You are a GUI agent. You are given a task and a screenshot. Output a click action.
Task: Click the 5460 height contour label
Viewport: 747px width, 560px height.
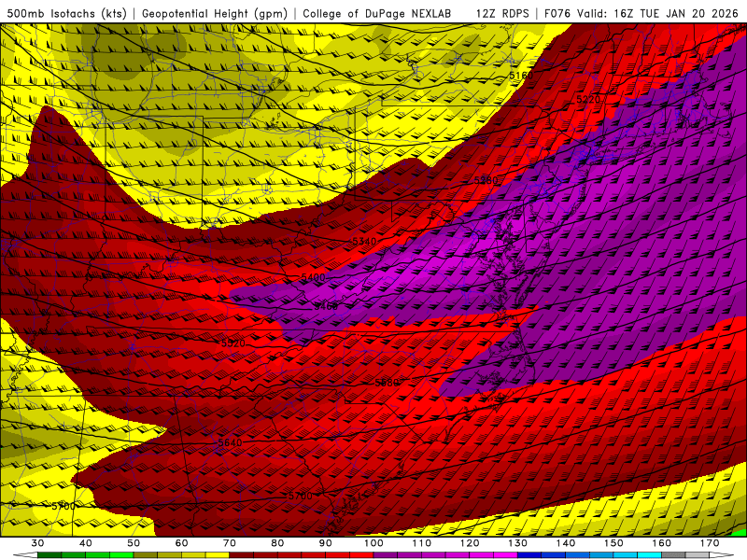pyautogui.click(x=325, y=306)
